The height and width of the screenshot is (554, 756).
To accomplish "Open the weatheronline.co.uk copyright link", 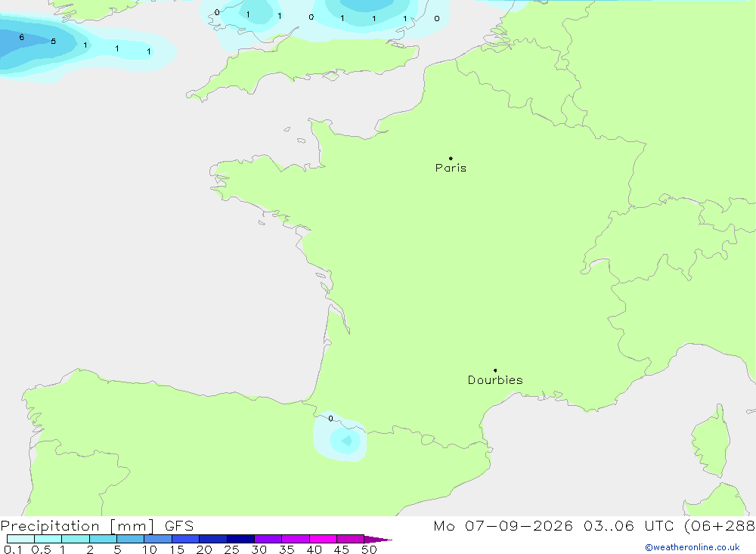I will tap(692, 547).
